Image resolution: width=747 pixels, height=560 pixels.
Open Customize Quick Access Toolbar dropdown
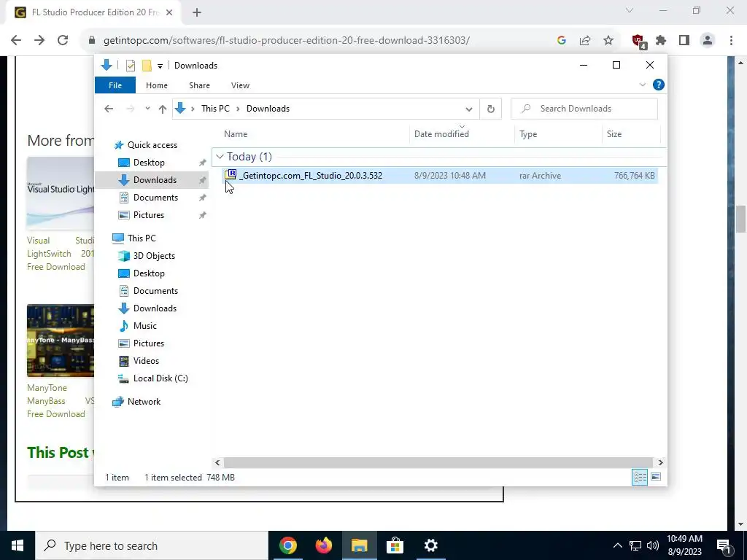point(160,66)
